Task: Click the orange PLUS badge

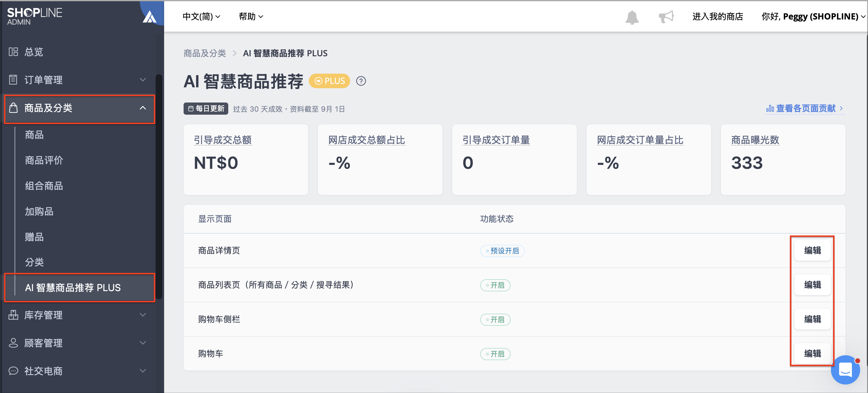Action: (329, 81)
